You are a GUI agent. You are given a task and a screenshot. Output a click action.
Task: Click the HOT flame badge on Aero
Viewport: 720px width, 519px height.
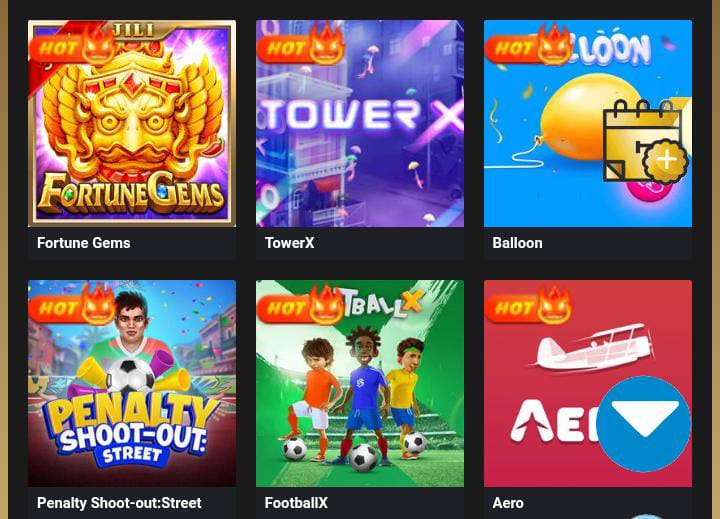pos(529,305)
